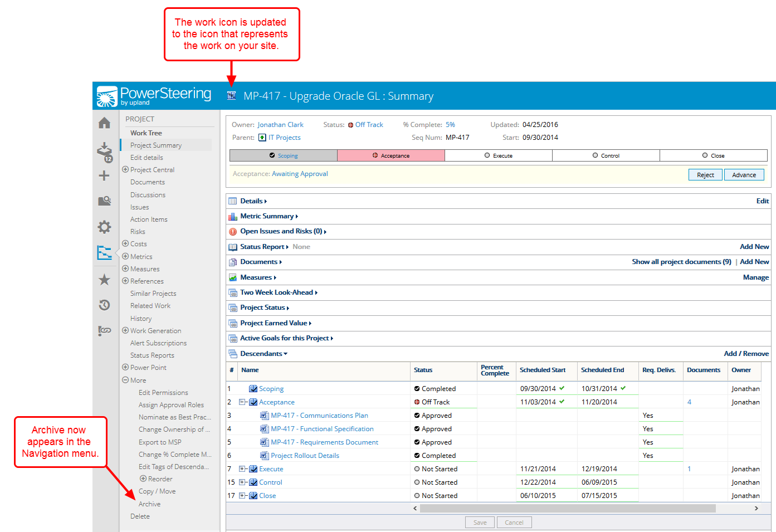Click the gate icon next to Scoping row
The width and height of the screenshot is (776, 532).
pyautogui.click(x=253, y=389)
